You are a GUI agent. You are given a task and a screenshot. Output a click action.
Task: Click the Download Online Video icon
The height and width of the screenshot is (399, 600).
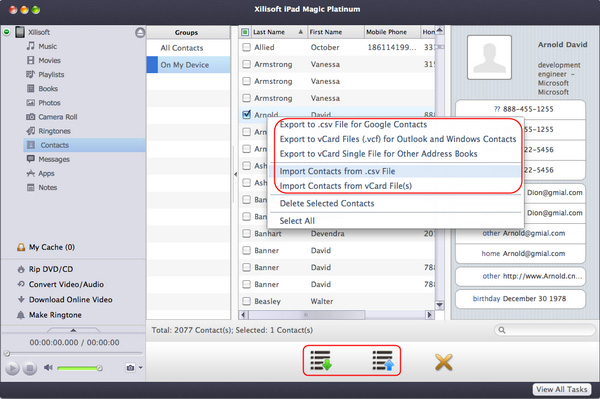[x=21, y=300]
